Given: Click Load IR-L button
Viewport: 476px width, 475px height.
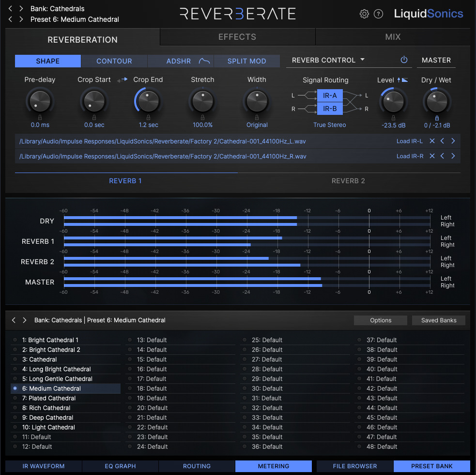Looking at the screenshot, I should 410,141.
